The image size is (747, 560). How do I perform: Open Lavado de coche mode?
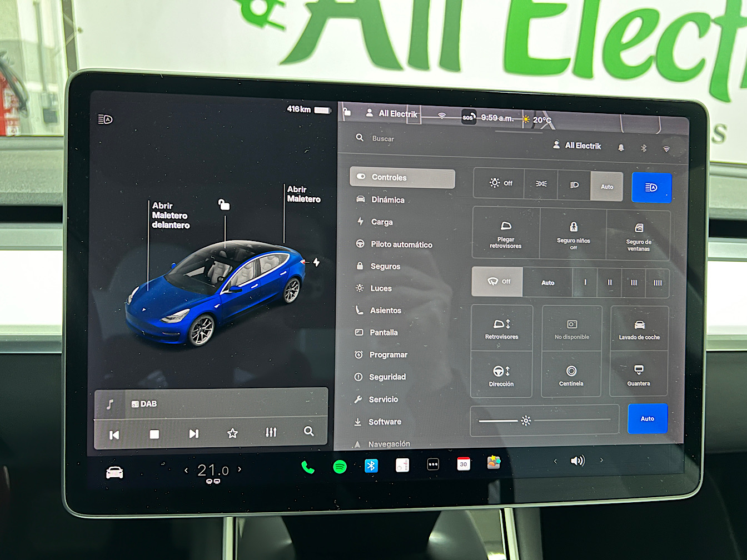click(639, 329)
